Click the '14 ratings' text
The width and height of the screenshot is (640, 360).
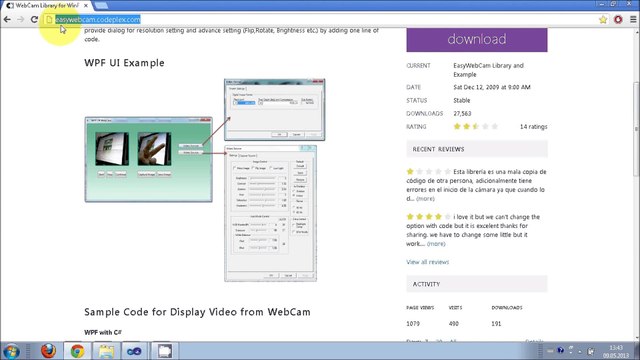click(533, 127)
